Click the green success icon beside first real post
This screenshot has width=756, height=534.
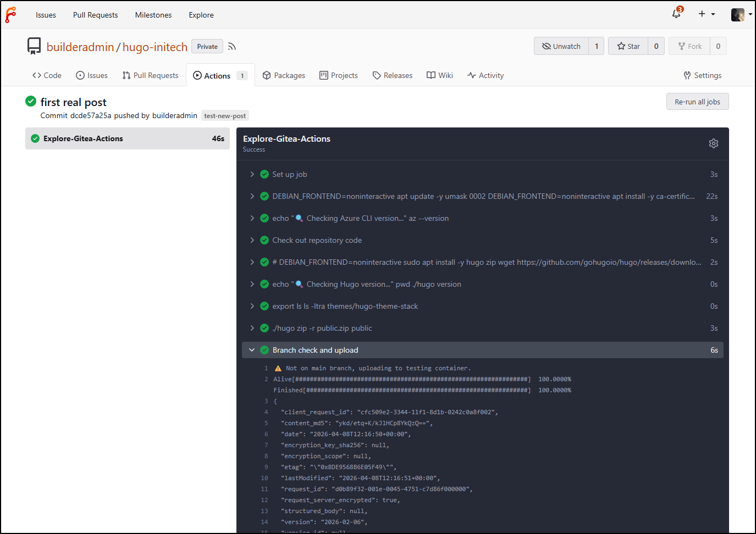[31, 101]
